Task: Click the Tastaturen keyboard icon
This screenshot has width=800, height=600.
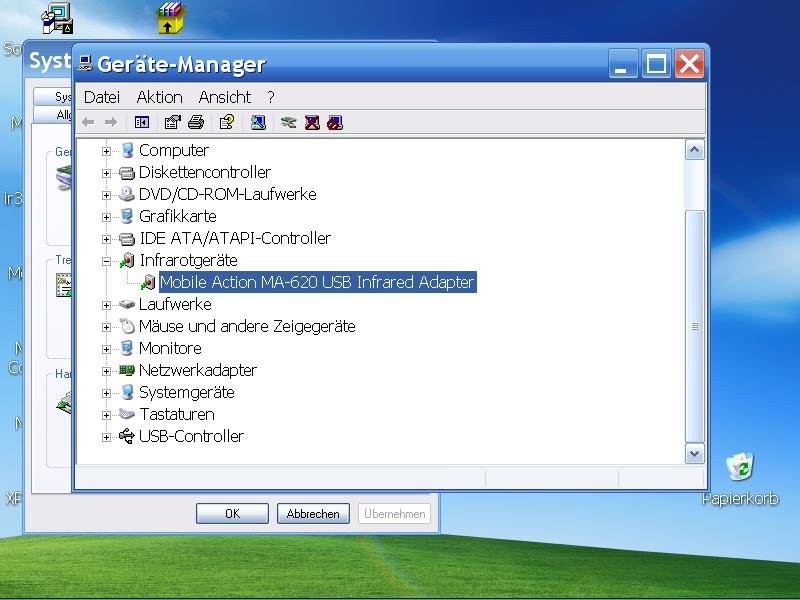Action: coord(127,414)
